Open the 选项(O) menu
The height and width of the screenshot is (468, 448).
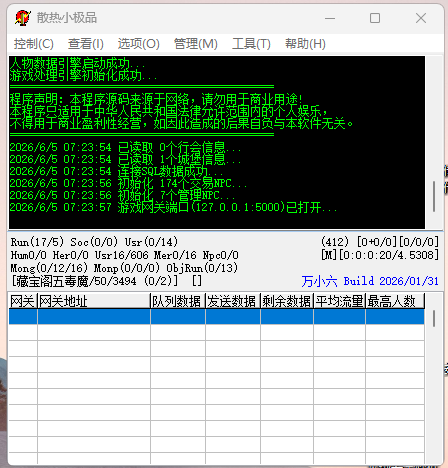click(x=138, y=44)
